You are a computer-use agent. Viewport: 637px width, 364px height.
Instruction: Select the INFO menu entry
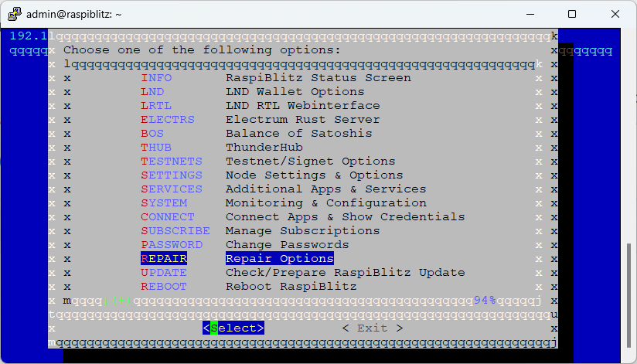[156, 77]
